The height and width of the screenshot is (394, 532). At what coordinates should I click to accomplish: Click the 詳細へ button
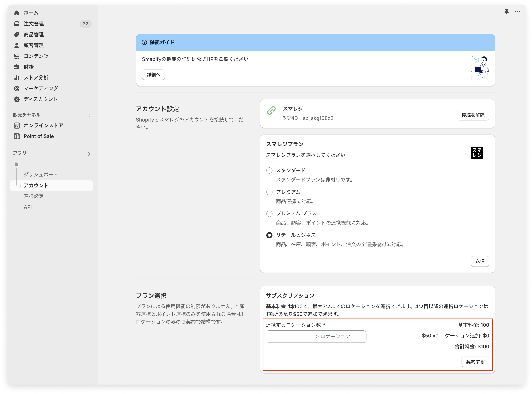[153, 75]
